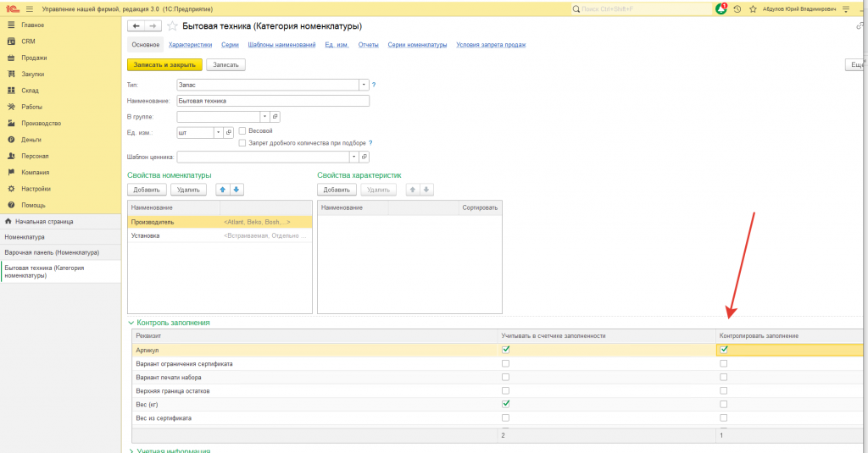The image size is (868, 453).
Task: Move nomenclature property up
Action: (223, 190)
